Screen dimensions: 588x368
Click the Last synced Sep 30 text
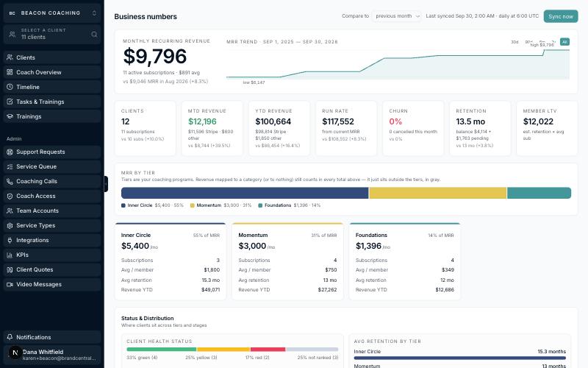click(482, 16)
